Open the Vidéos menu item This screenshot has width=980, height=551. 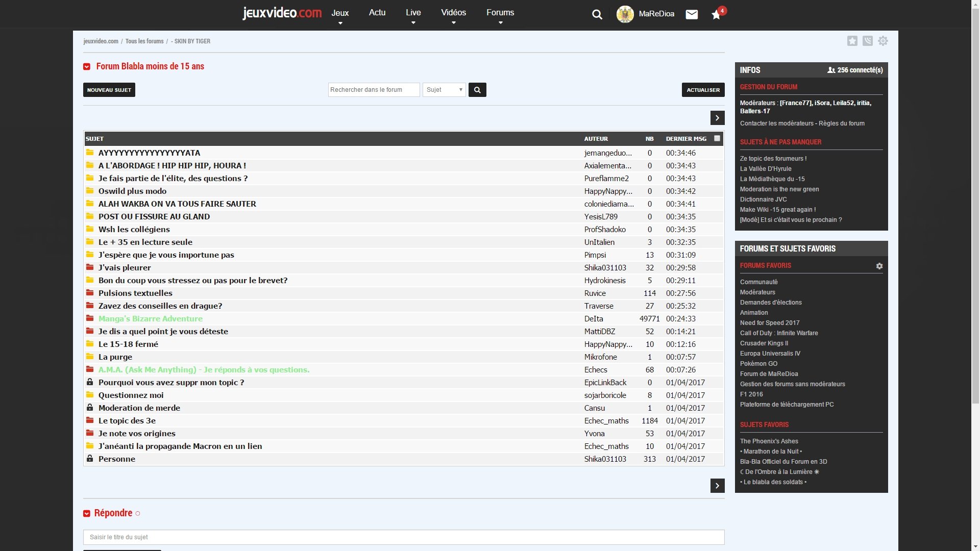[453, 13]
